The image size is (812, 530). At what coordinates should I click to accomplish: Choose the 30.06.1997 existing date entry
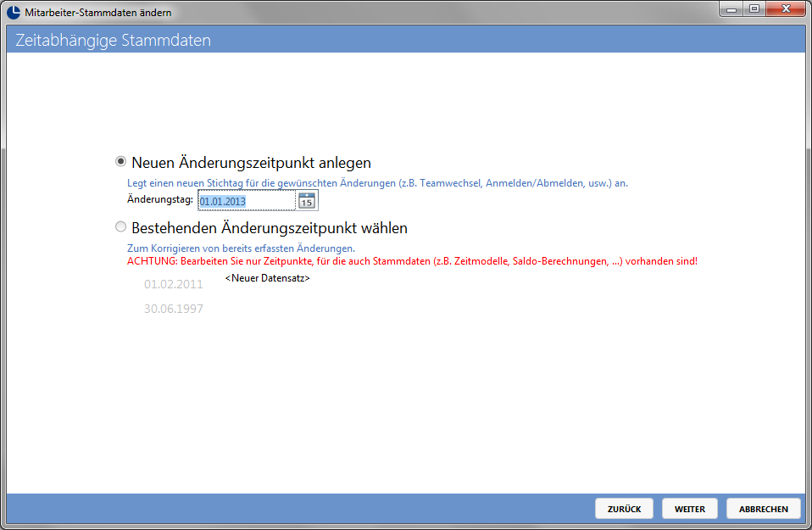click(x=174, y=310)
